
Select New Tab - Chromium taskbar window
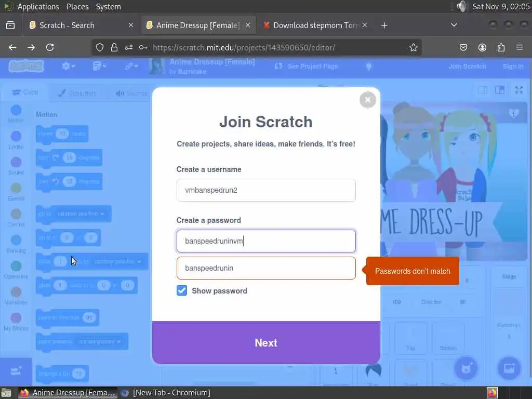pyautogui.click(x=166, y=393)
